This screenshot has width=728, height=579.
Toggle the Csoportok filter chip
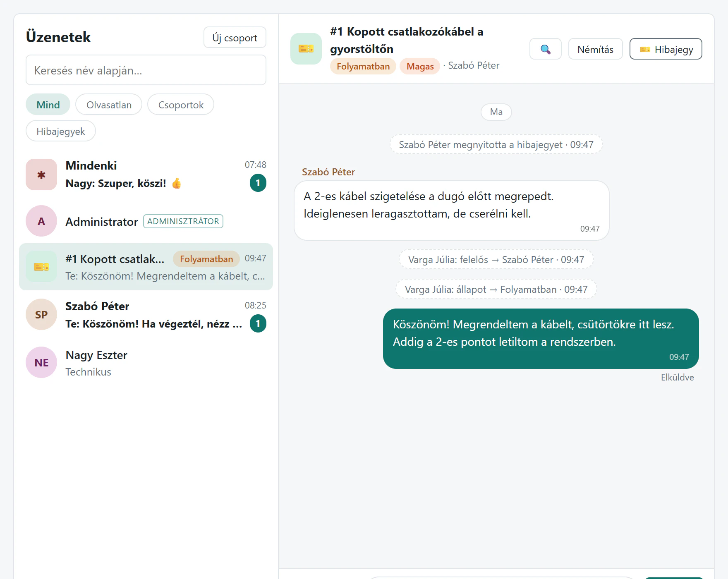point(181,105)
